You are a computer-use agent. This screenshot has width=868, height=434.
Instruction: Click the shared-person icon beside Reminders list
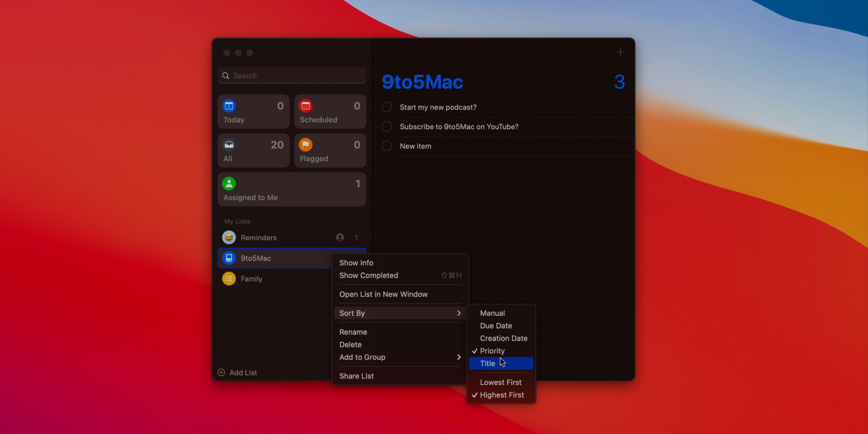pyautogui.click(x=340, y=237)
